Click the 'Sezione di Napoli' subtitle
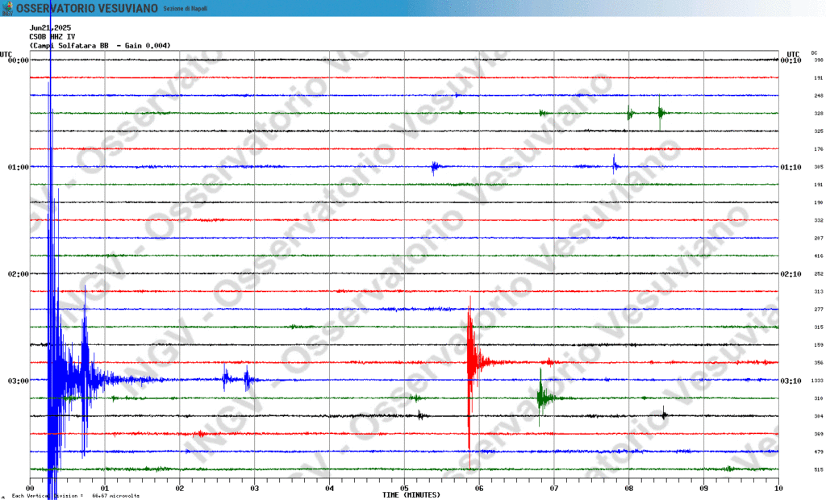The height and width of the screenshot is (504, 826). point(185,9)
